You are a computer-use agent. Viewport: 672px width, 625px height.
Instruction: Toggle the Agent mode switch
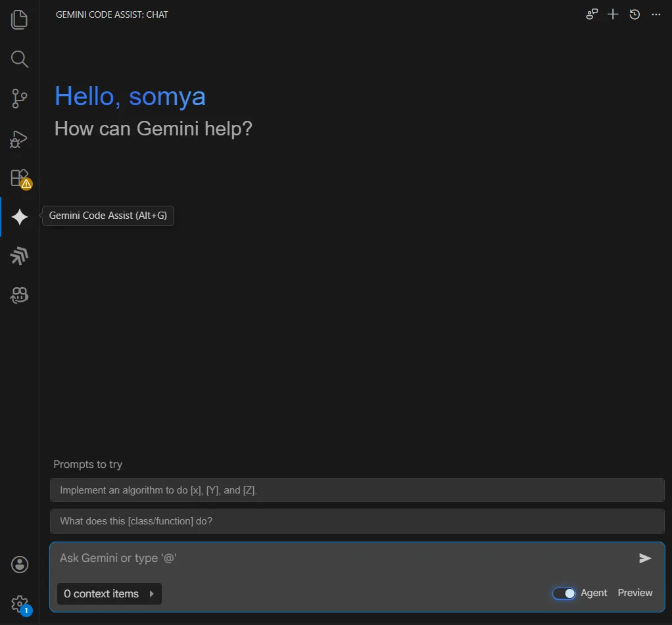click(564, 593)
